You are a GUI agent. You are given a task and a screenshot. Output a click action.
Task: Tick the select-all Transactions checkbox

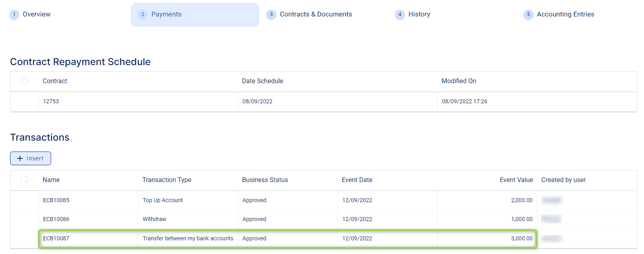point(25,180)
